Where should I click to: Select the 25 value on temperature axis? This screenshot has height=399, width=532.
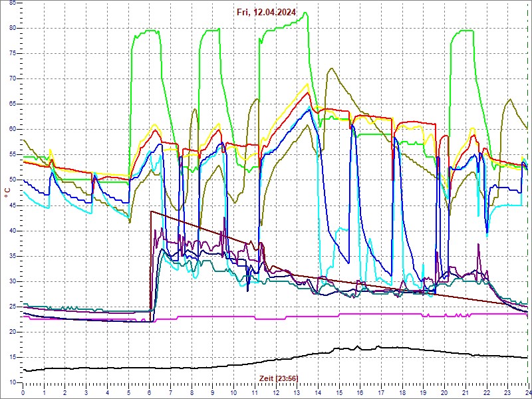13,307
